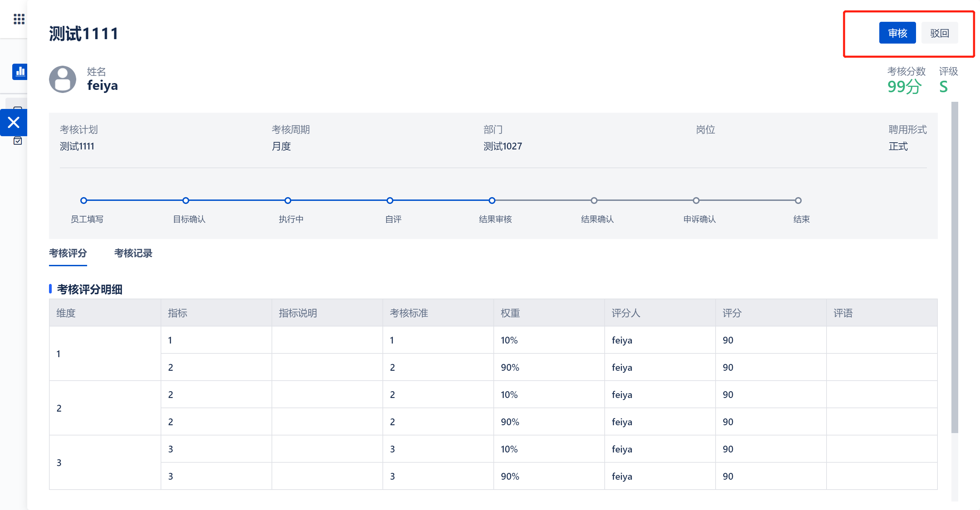Click the 月度 period value
This screenshot has width=980, height=510.
point(281,146)
